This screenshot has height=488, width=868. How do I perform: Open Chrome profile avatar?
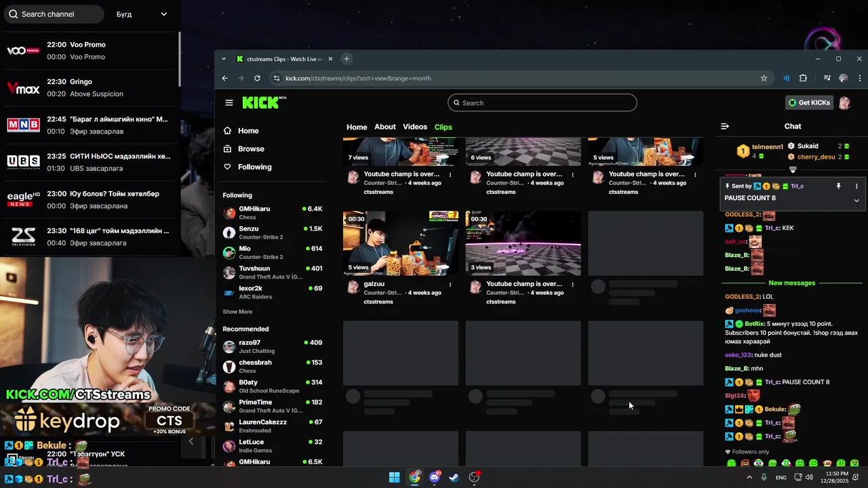pos(844,78)
